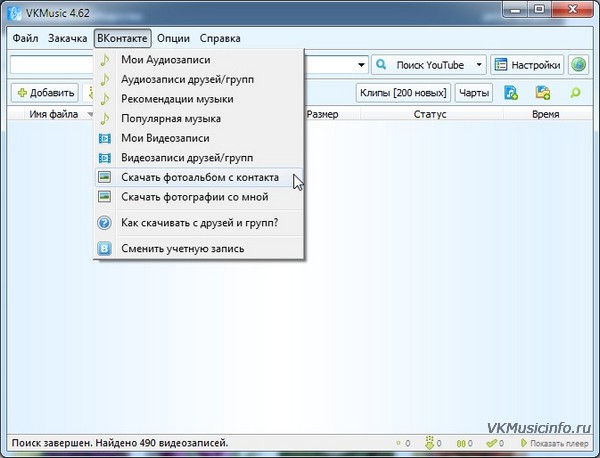
Task: Open Как скачивать с друзей и групп?
Action: (199, 223)
